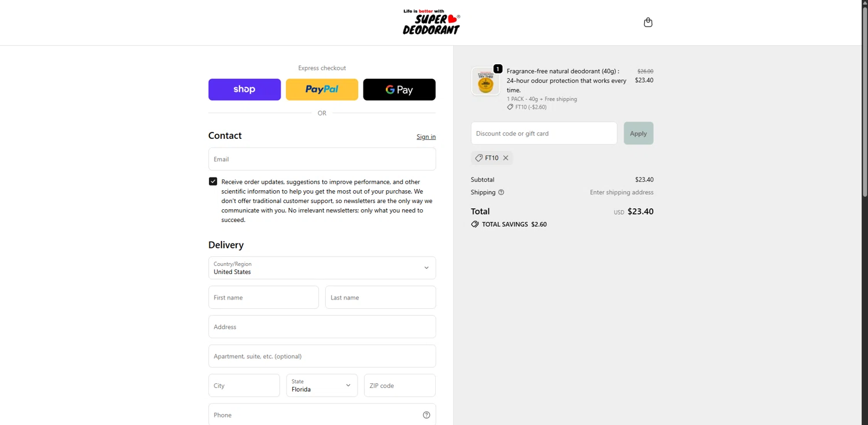868x425 pixels.
Task: Focus the Discount code or gift card field
Action: point(544,133)
